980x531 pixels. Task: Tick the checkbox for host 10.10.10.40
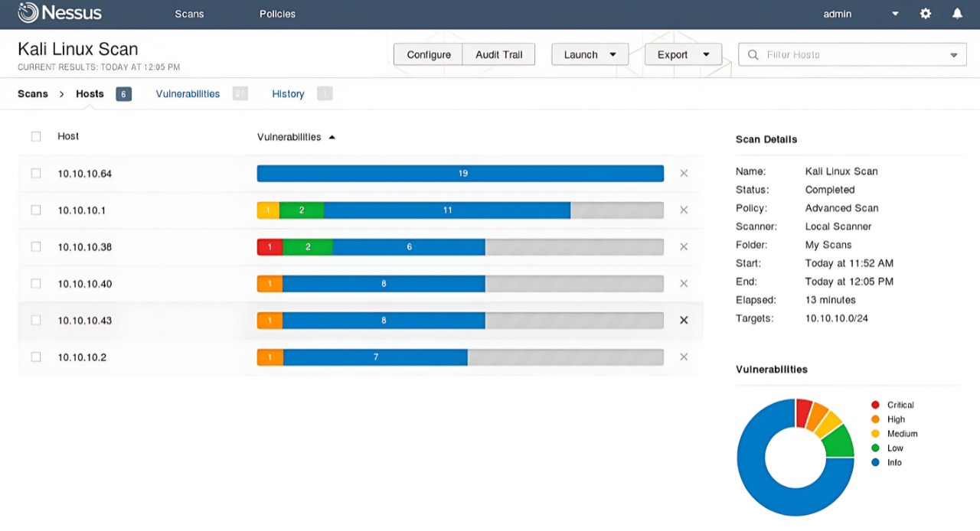click(36, 284)
